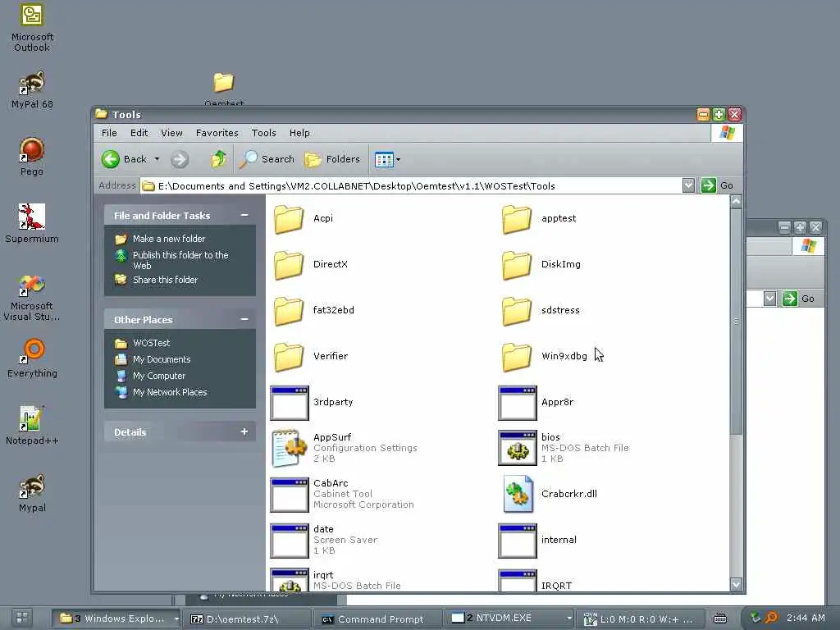Open the View menu
Screen dimensions: 840x630
pyautogui.click(x=172, y=133)
